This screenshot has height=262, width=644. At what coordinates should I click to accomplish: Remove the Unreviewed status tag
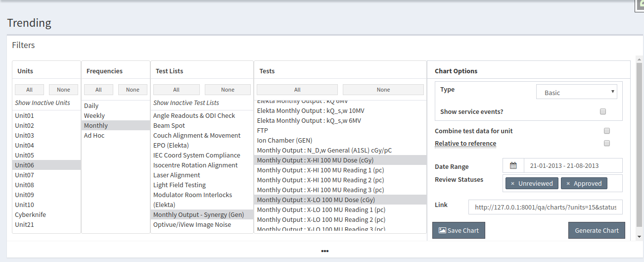pos(512,183)
